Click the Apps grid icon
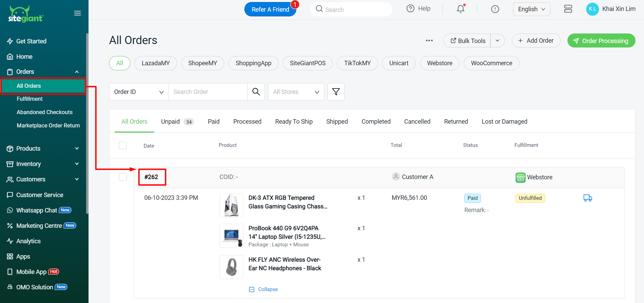Image resolution: width=644 pixels, height=303 pixels. tap(10, 257)
